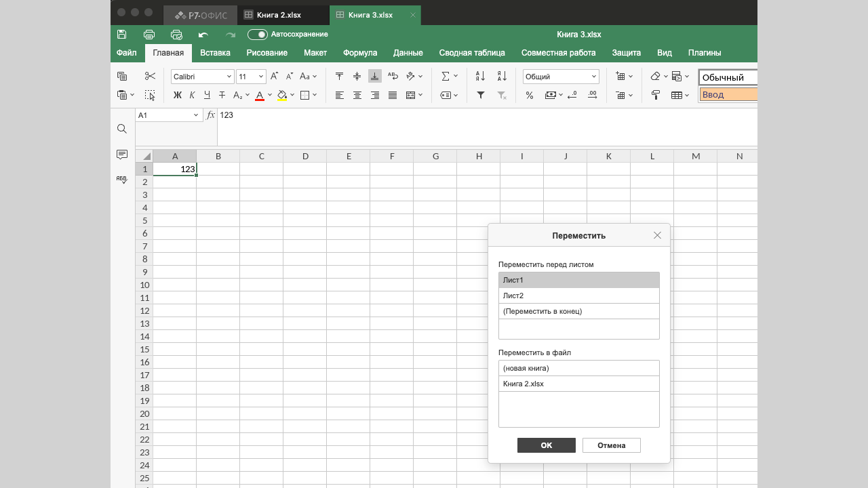Select (новая книга) as destination

pos(579,368)
